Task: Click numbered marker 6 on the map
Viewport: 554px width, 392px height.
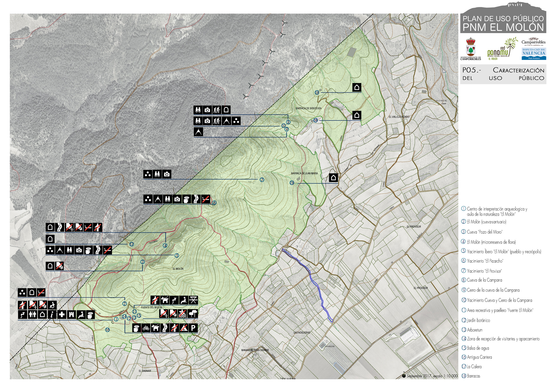Action: (214, 203)
